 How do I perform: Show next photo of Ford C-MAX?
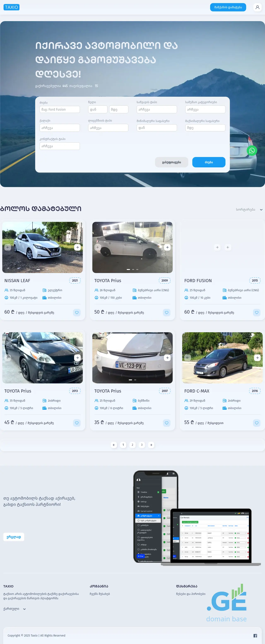click(257, 358)
